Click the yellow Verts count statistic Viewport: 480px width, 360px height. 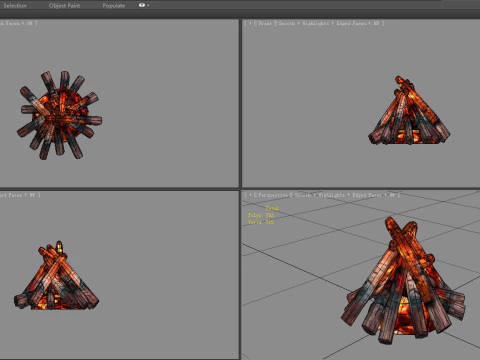261,222
